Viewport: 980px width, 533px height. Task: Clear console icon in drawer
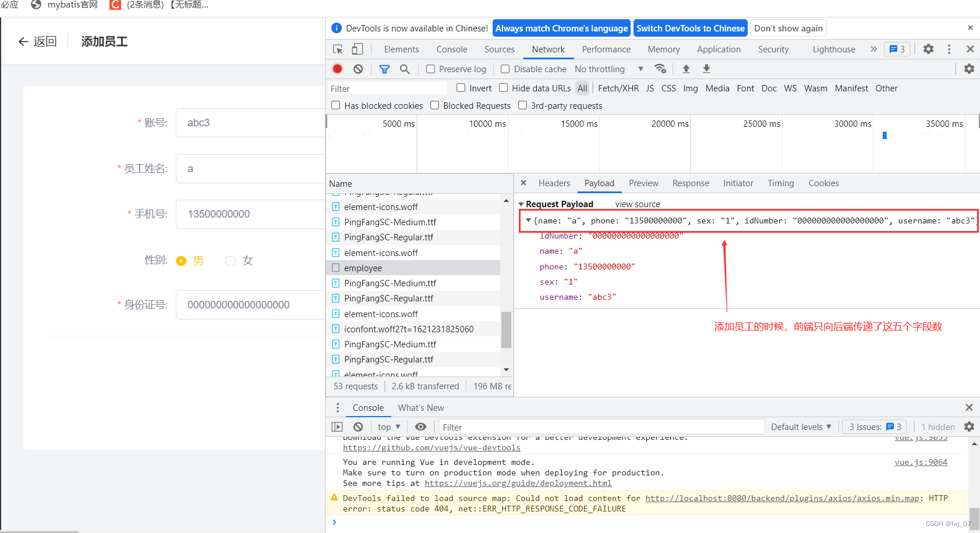[x=358, y=427]
